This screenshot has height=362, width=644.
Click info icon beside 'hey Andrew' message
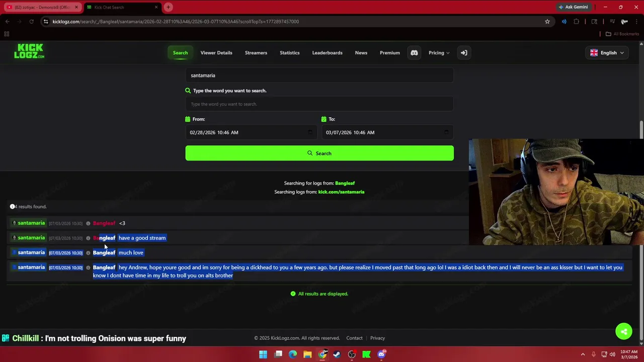pos(88,267)
